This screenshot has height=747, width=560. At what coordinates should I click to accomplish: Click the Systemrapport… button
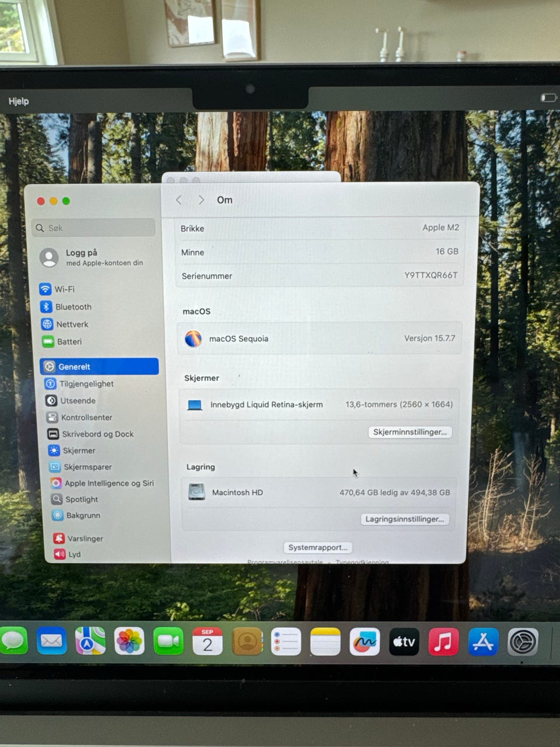pyautogui.click(x=318, y=547)
